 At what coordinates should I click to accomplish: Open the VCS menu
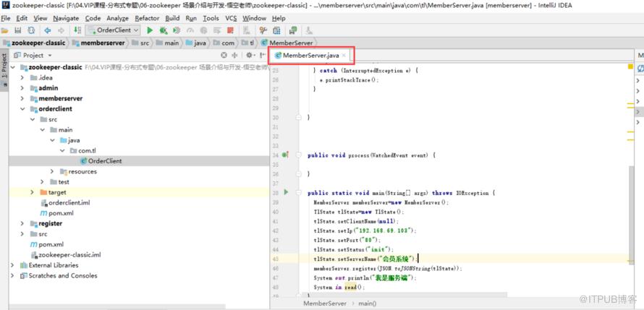point(231,19)
